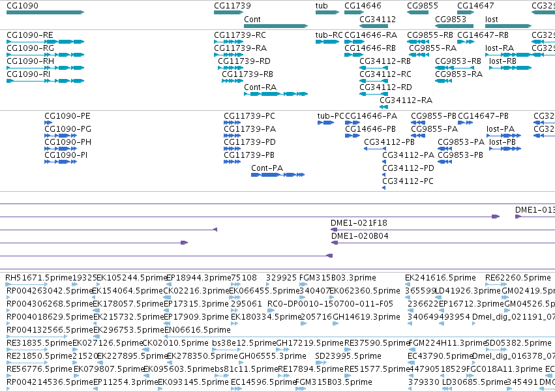The height and width of the screenshot is (392, 555).
Task: Select transcript CG9853-RB
Action: pos(454,68)
